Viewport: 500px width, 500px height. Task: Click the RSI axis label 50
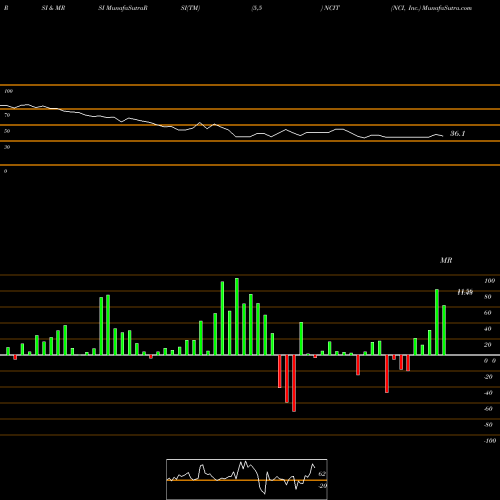(7, 131)
